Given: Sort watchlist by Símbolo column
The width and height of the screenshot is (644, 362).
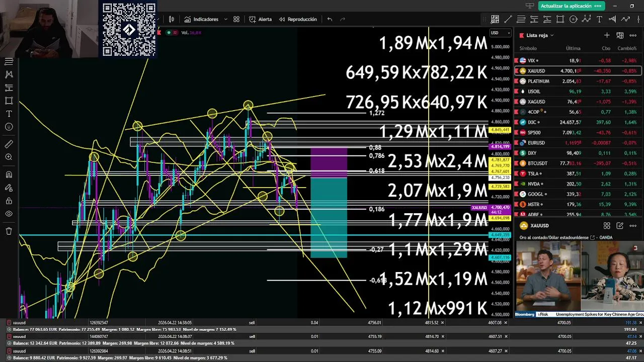Looking at the screenshot, I should point(528,48).
